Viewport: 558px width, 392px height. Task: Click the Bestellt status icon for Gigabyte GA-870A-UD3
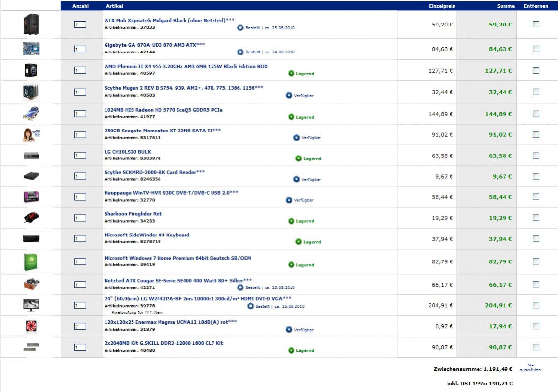[240, 52]
